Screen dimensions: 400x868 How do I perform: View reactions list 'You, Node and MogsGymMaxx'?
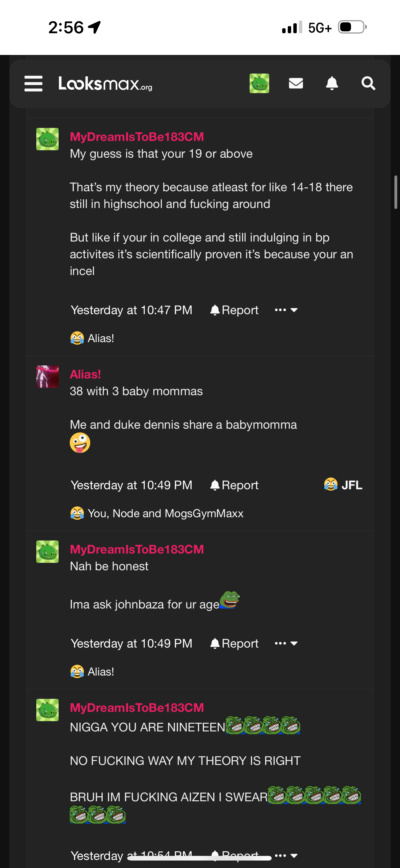(x=165, y=513)
